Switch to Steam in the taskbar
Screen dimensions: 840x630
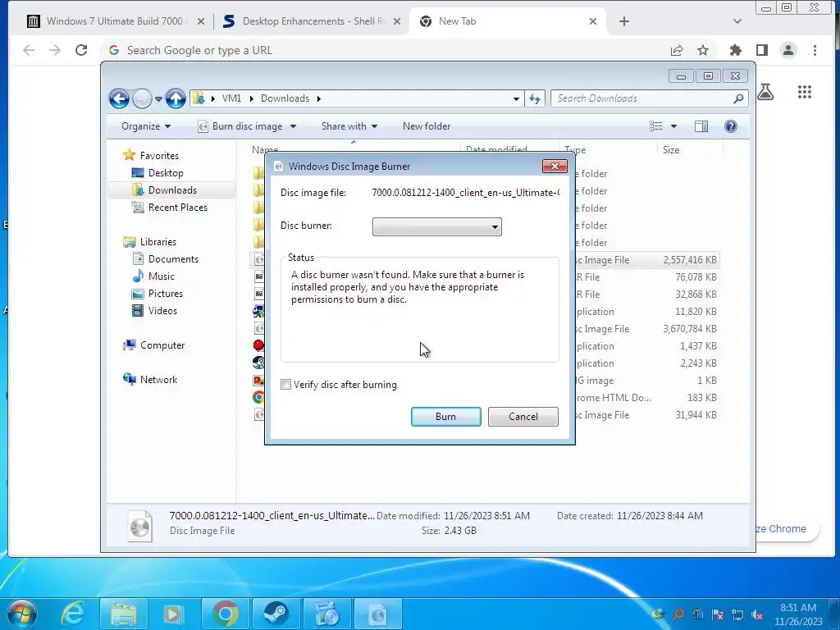276,614
